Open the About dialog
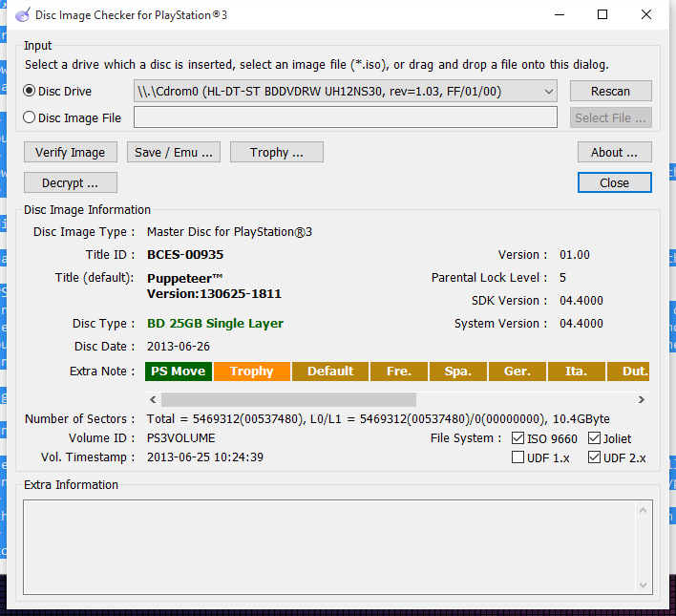676x616 pixels. 614,152
